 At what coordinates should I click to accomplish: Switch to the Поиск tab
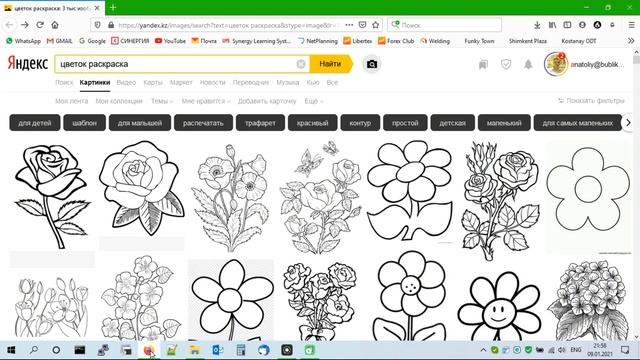click(64, 82)
